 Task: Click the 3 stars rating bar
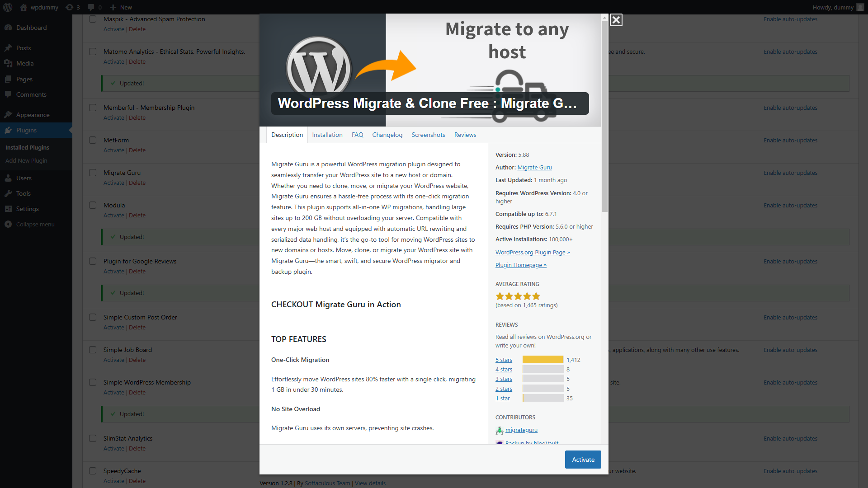[543, 379]
